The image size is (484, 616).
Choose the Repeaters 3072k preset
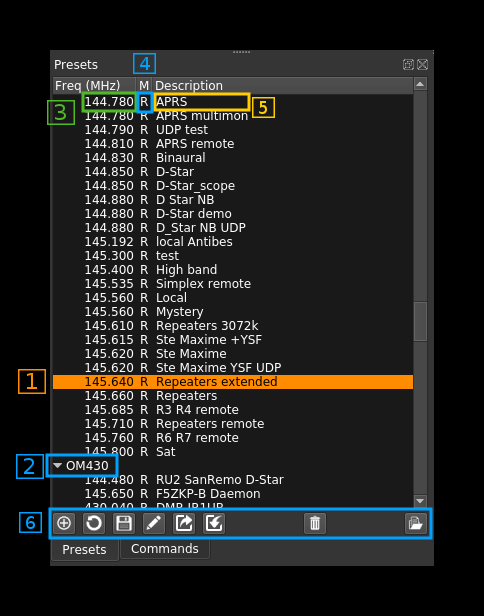pos(233,326)
